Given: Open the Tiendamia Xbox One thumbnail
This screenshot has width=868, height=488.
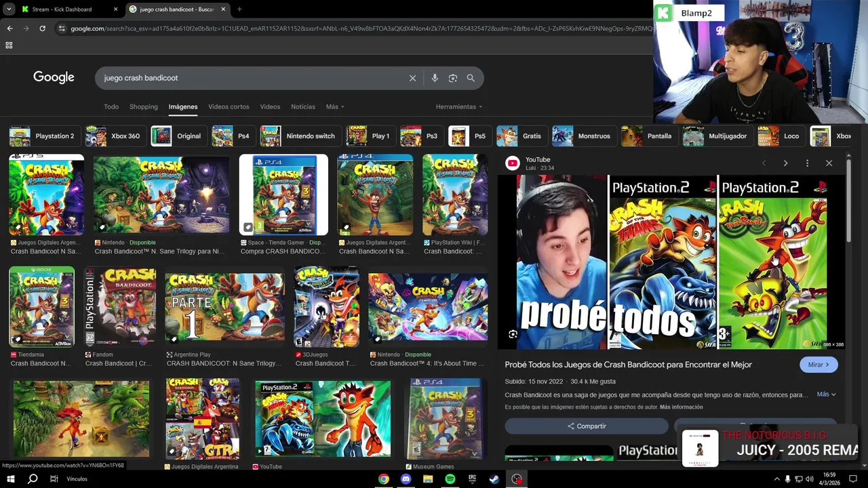Looking at the screenshot, I should click(42, 307).
